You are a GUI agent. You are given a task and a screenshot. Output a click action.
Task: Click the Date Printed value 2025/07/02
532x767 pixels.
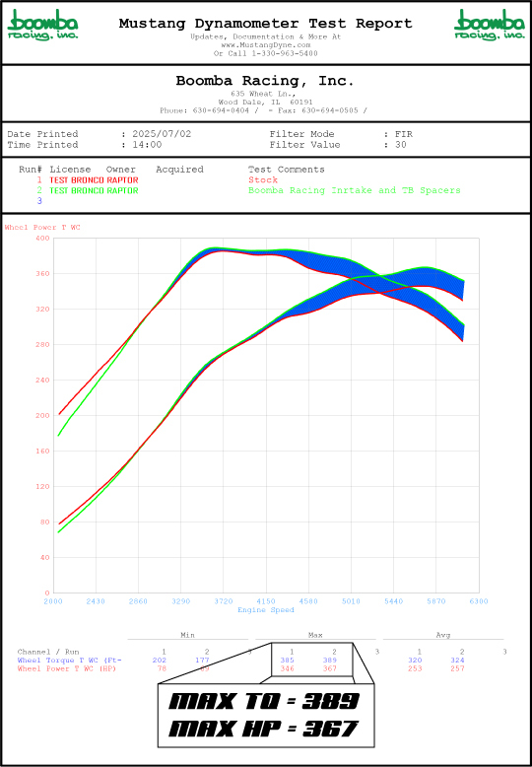tap(162, 134)
